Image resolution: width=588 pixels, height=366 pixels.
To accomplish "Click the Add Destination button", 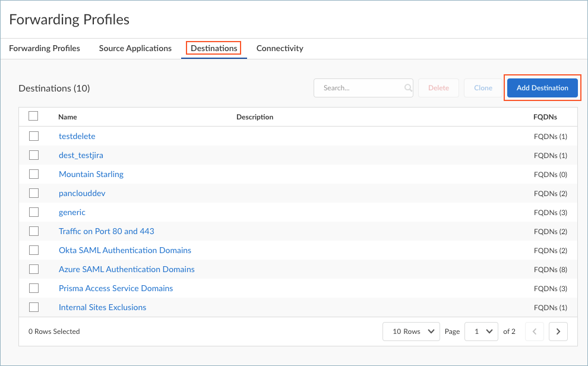I will (x=542, y=88).
